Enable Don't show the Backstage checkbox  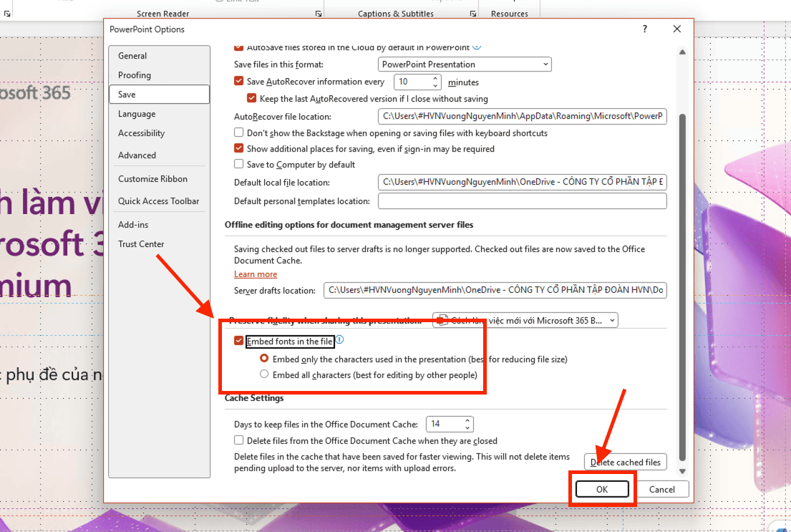click(x=238, y=132)
